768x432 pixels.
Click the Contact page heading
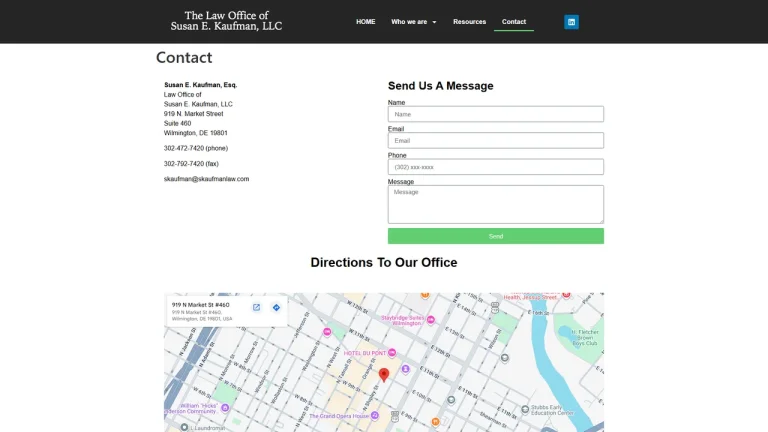(x=184, y=57)
